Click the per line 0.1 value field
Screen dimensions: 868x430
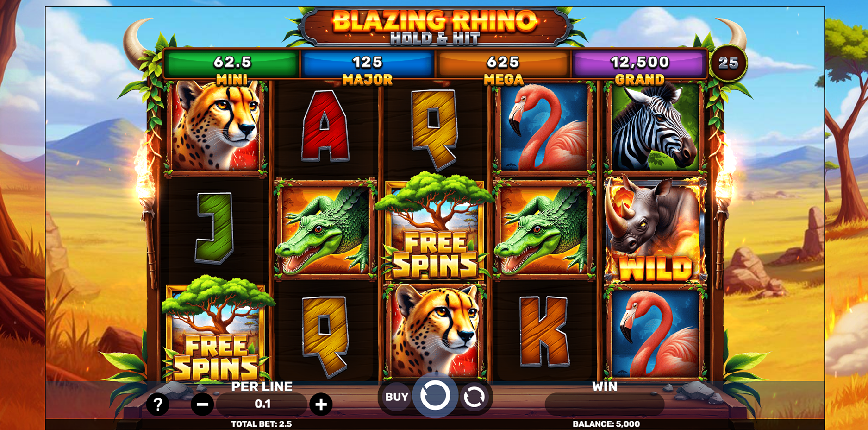click(x=262, y=404)
